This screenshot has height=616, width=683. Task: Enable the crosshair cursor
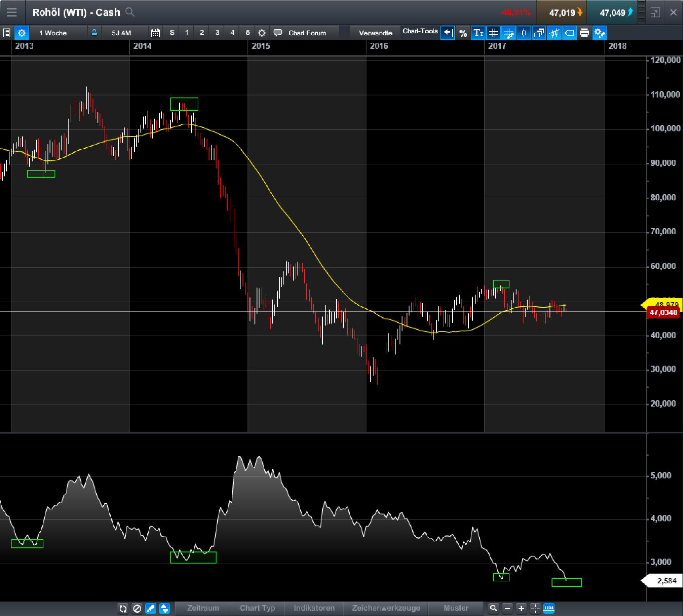tap(535, 608)
